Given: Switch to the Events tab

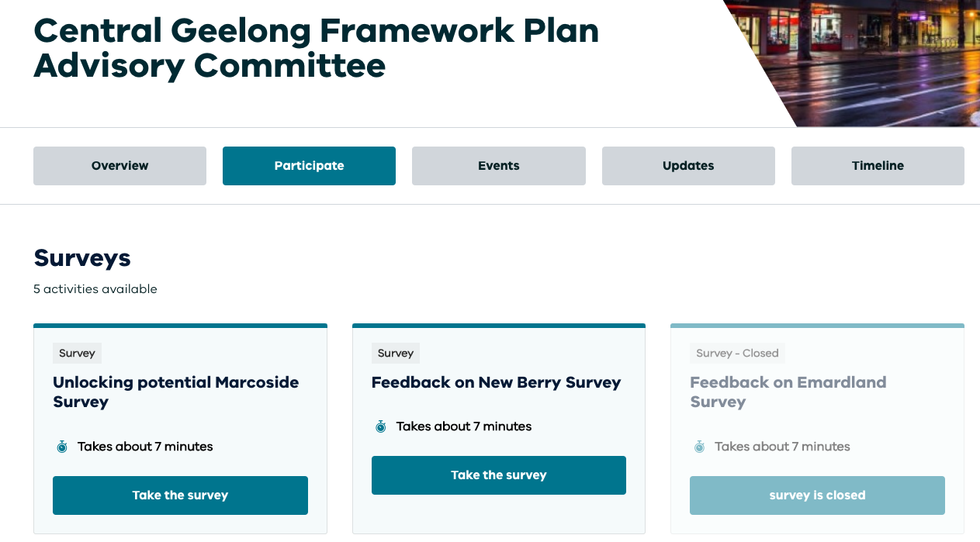Looking at the screenshot, I should (x=498, y=166).
